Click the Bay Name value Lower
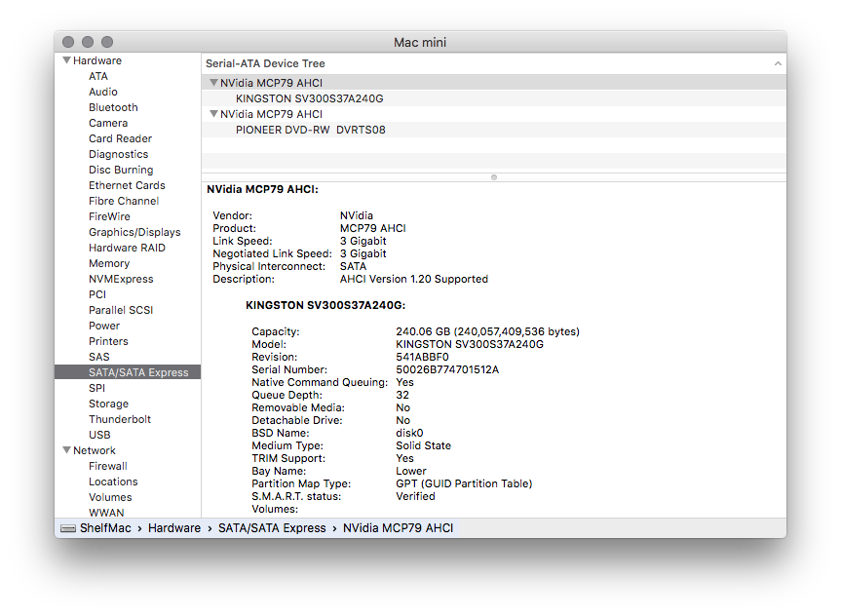841x616 pixels. tap(411, 471)
